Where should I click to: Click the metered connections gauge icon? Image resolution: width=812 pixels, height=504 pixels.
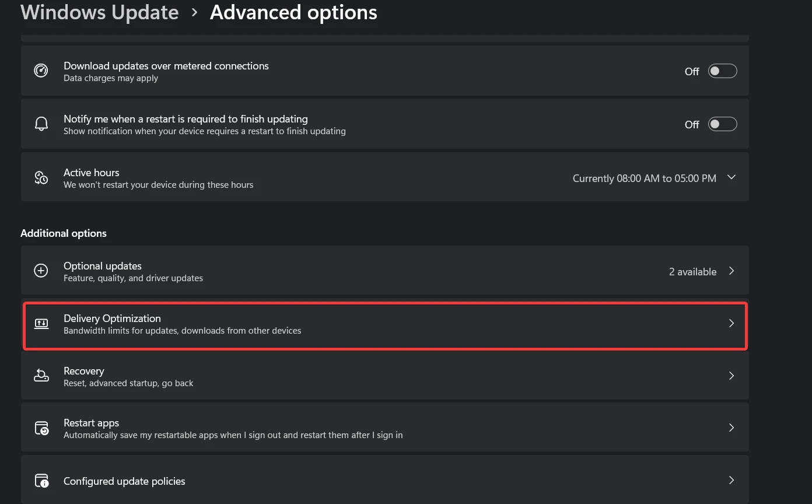pos(41,71)
